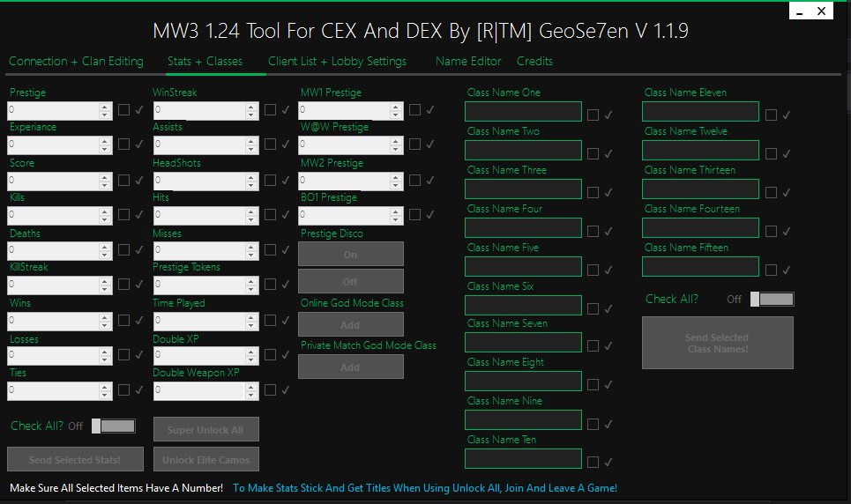Turn Prestige Disco On
Image resolution: width=851 pixels, height=504 pixels.
[x=351, y=254]
